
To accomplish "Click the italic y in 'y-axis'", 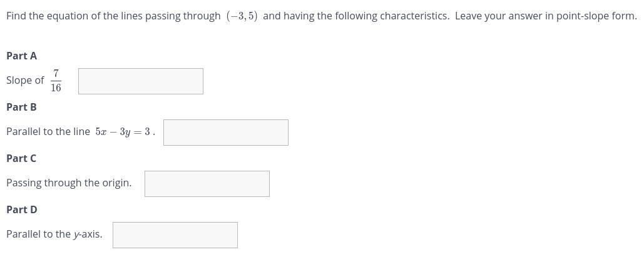I will 76,234.
